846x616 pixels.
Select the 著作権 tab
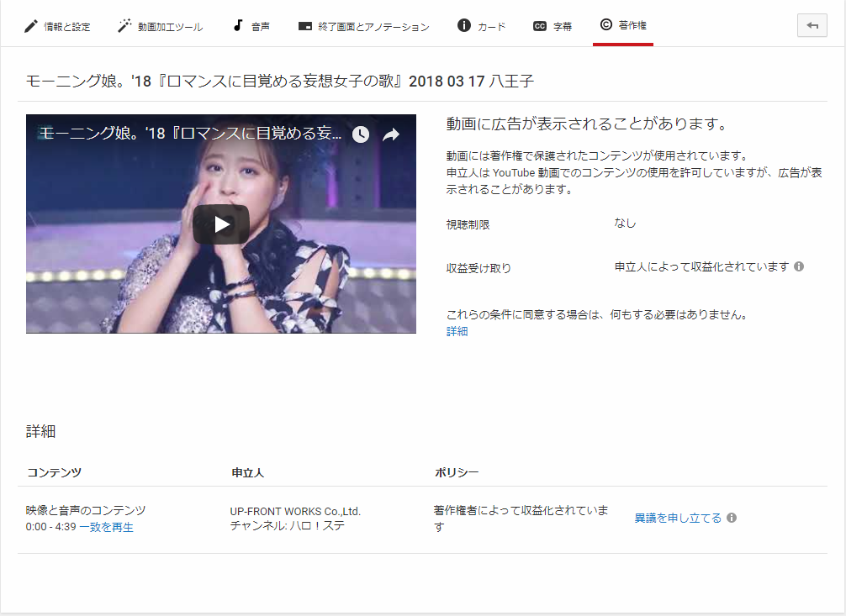623,25
